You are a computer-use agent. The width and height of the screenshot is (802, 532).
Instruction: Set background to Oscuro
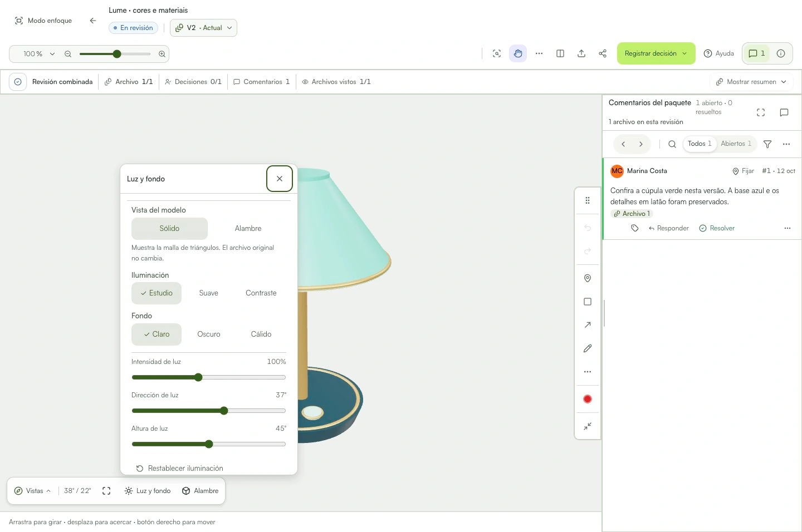[x=209, y=334]
